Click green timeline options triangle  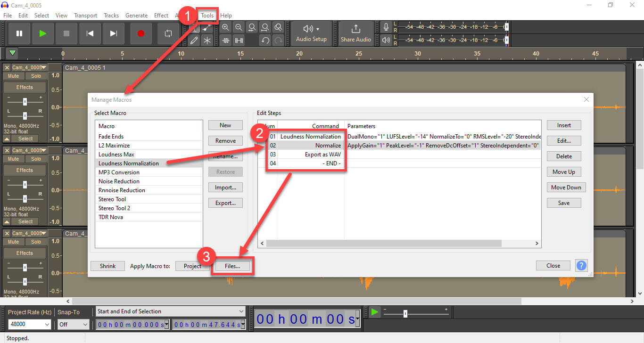tap(12, 53)
